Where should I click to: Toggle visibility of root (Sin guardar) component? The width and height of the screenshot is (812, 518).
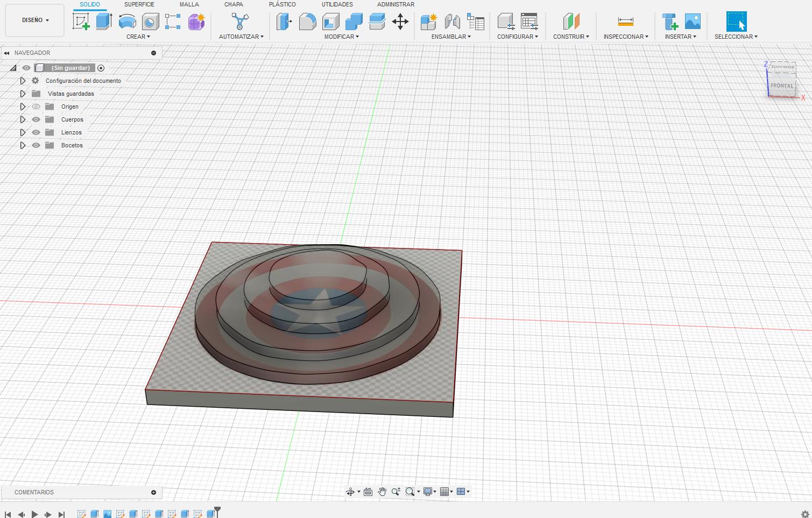pyautogui.click(x=26, y=68)
